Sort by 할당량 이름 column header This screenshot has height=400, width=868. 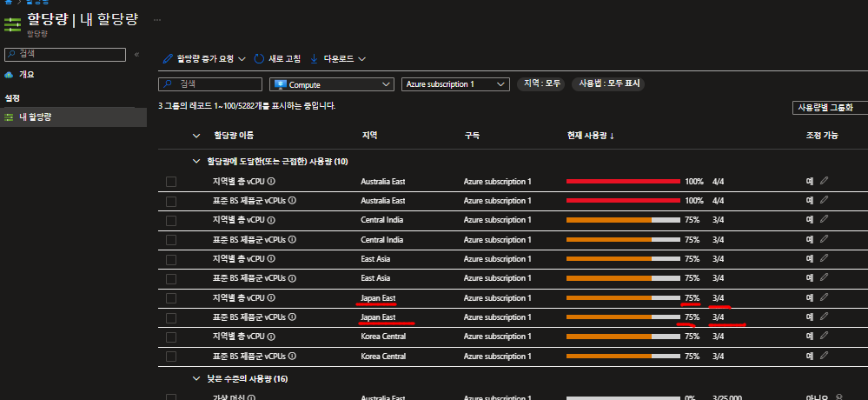[235, 136]
